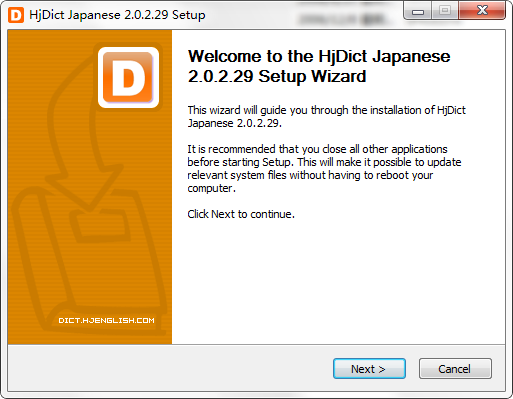Click the '2.0.2.29 Setup Wizard' heading line
The width and height of the screenshot is (513, 399).
click(277, 76)
